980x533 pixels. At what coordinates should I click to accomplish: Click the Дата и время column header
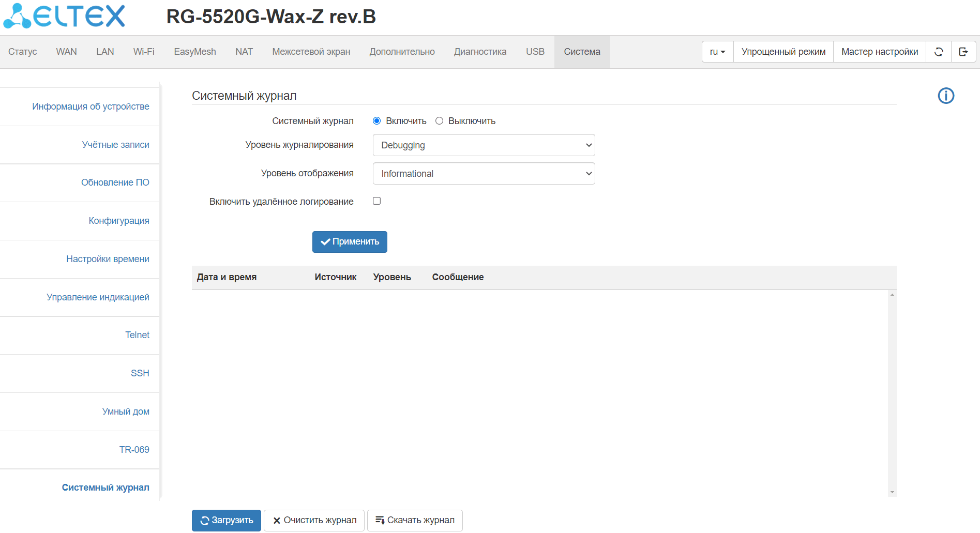pyautogui.click(x=227, y=277)
